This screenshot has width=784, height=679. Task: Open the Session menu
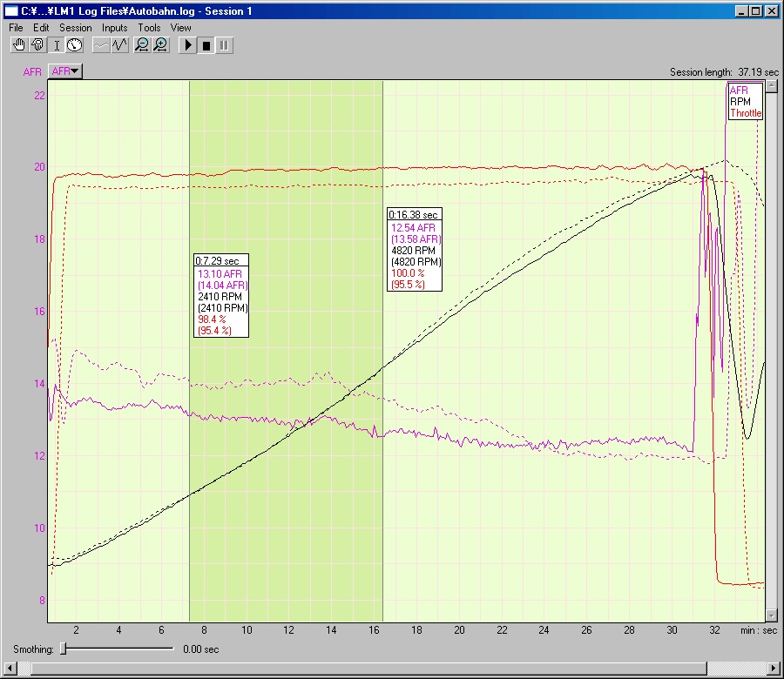pos(76,28)
